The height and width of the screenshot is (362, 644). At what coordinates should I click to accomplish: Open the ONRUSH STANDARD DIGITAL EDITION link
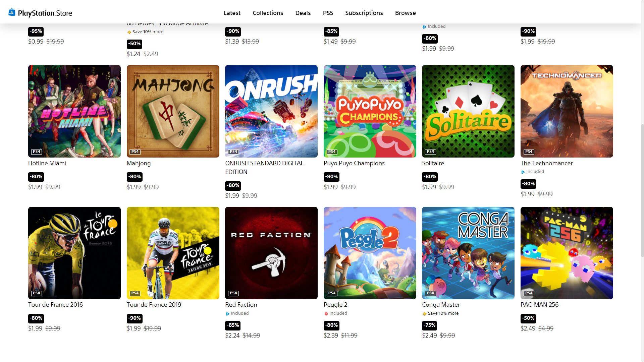pos(264,168)
